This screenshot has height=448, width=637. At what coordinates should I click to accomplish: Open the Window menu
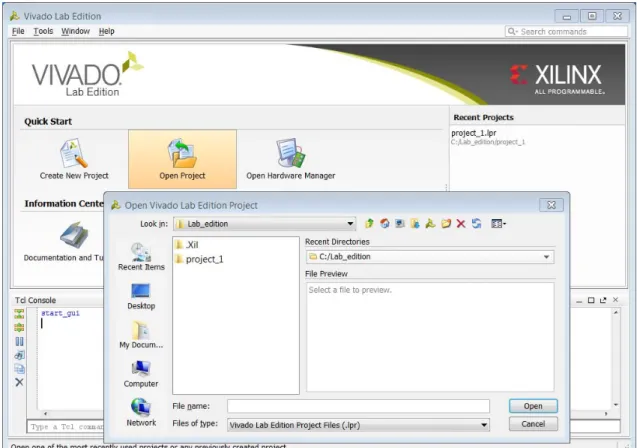click(x=76, y=31)
